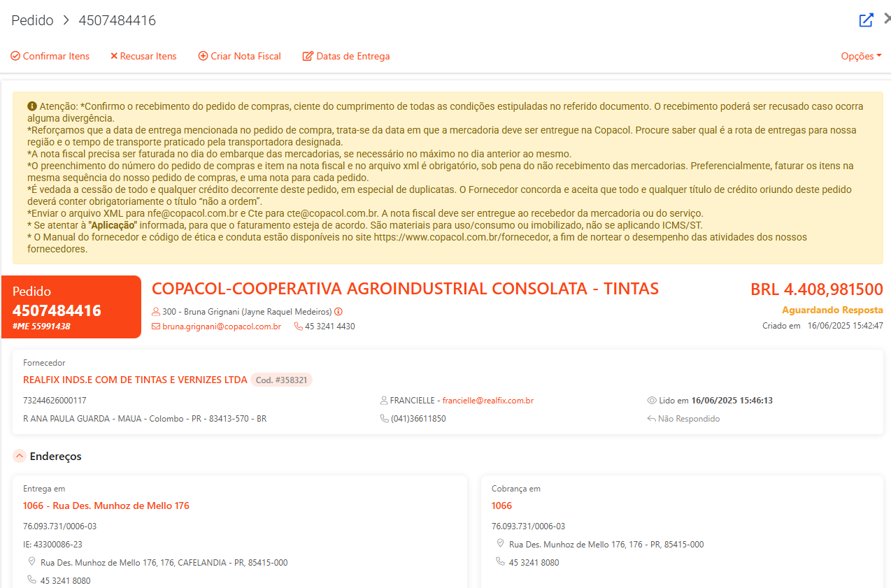Click the francielle@realfix.com.br email link

click(x=488, y=401)
